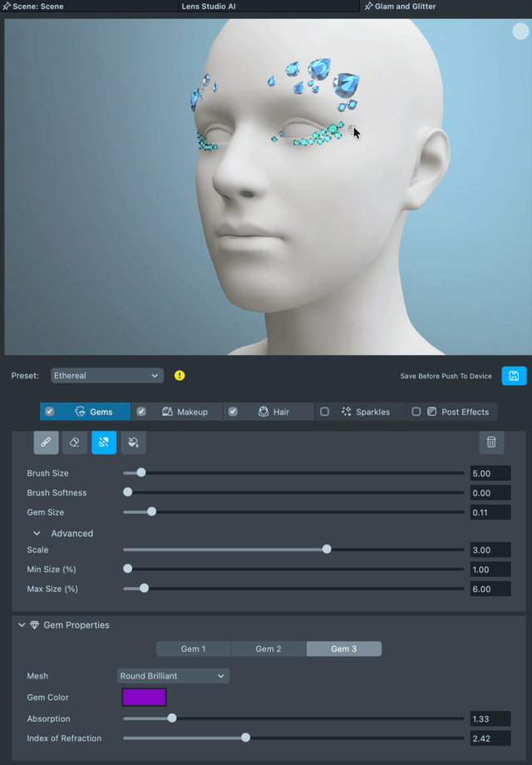Click the purple Gem Color swatch
532x765 pixels.
144,697
